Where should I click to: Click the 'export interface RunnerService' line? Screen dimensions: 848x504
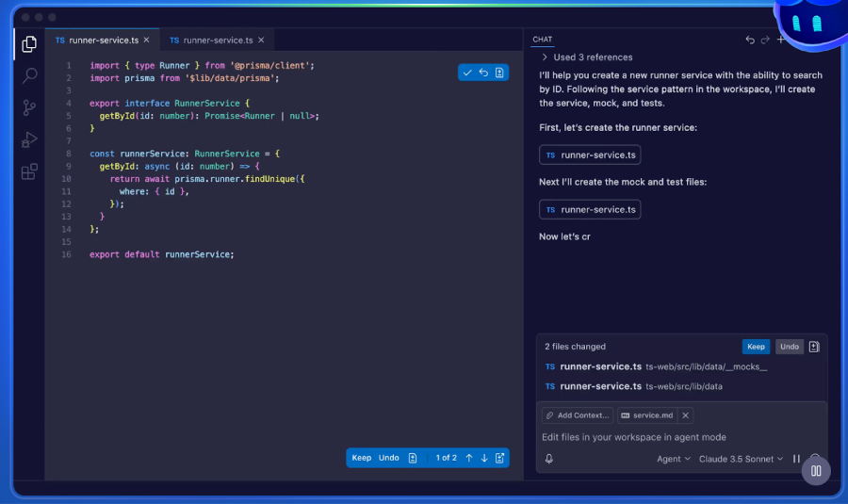(x=170, y=103)
